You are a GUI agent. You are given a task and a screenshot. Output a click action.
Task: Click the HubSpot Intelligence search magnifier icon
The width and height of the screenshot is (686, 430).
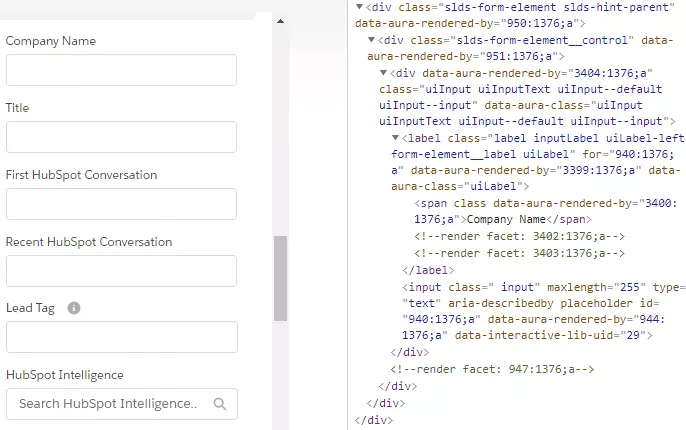click(x=220, y=404)
